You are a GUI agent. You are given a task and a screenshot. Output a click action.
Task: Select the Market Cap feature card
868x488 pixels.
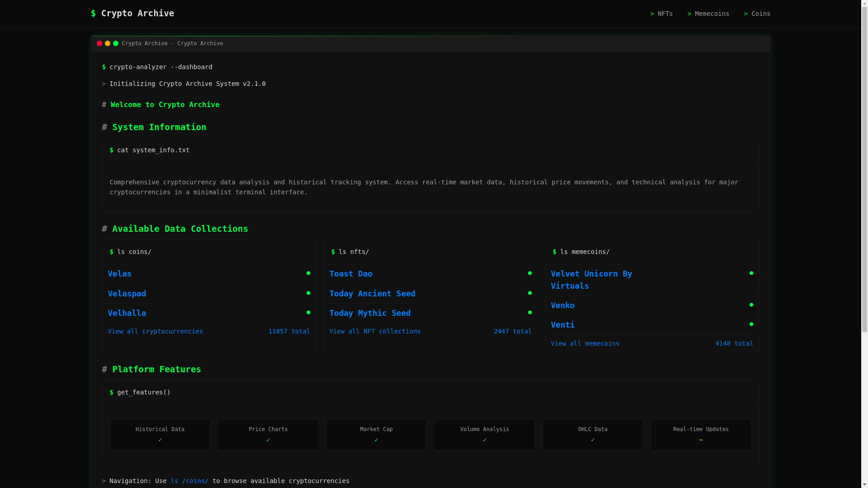pyautogui.click(x=376, y=435)
